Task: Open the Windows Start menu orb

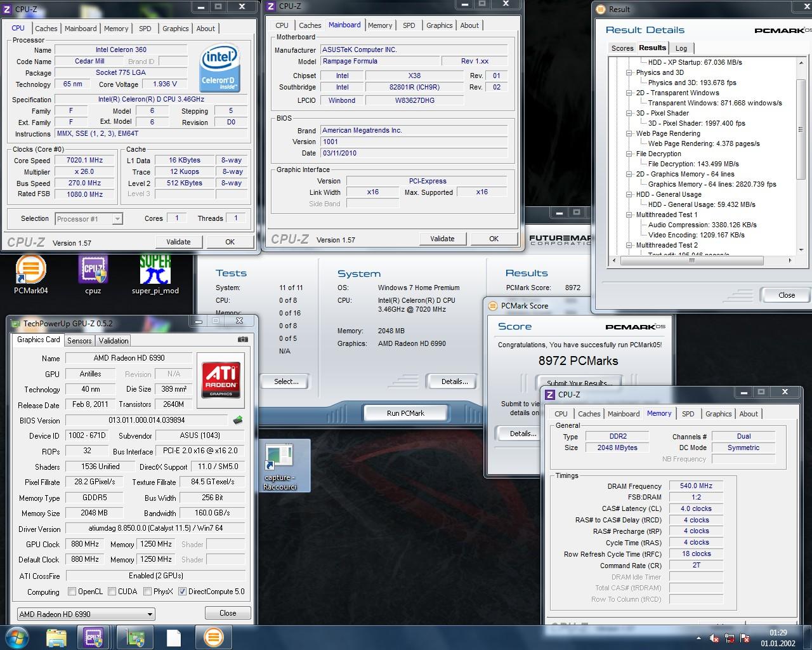Action: [17, 637]
